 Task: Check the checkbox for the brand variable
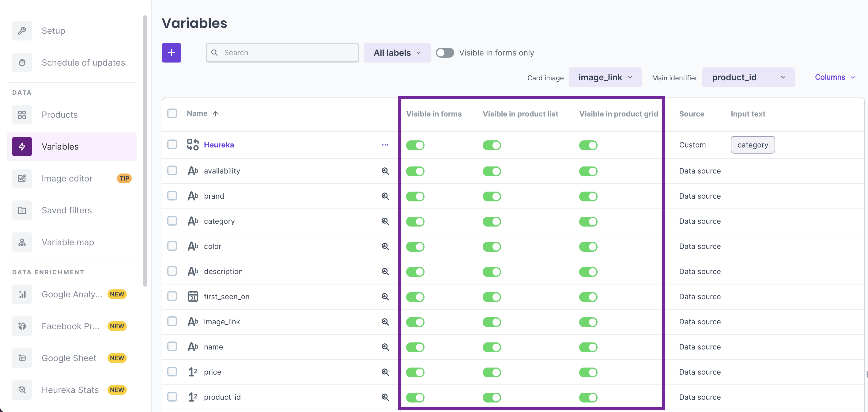tap(172, 196)
